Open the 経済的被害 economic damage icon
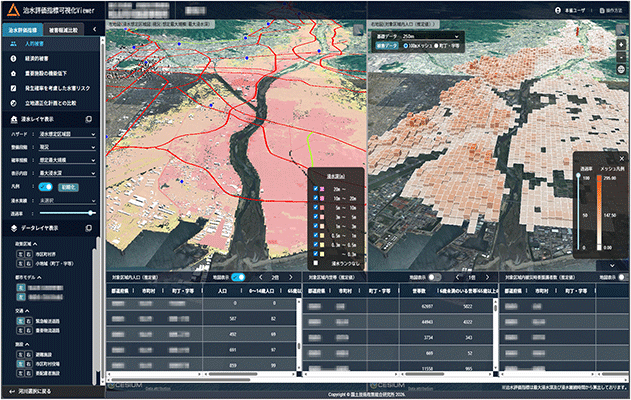The image size is (631, 400). click(x=13, y=58)
